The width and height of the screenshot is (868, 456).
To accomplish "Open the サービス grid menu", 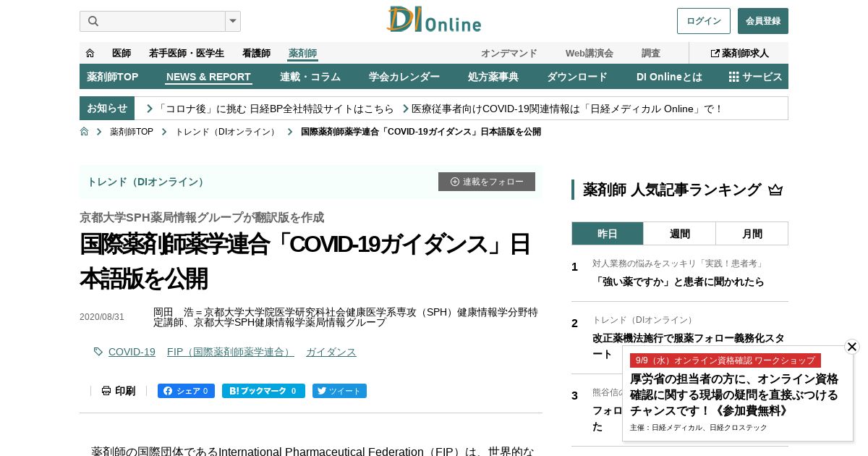I will pos(755,77).
